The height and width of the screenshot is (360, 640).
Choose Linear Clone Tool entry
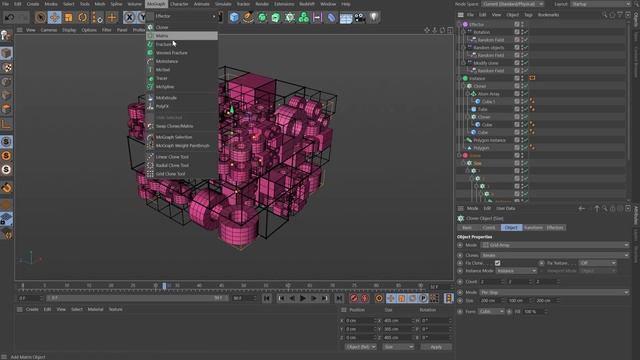coord(182,157)
